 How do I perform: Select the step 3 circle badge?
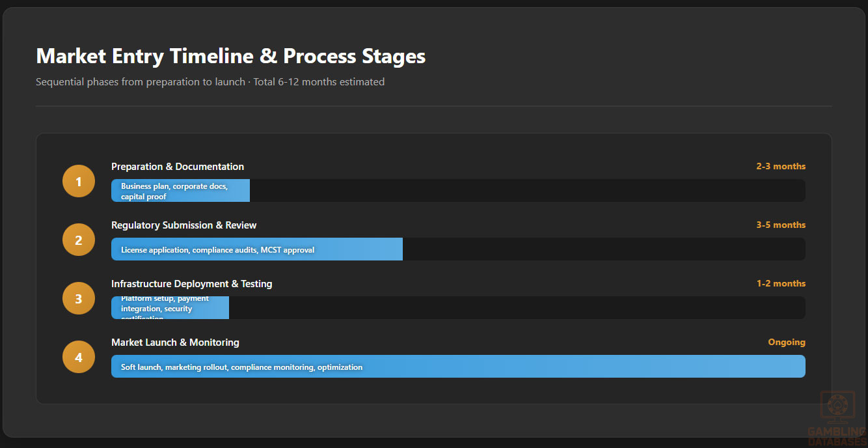click(79, 298)
